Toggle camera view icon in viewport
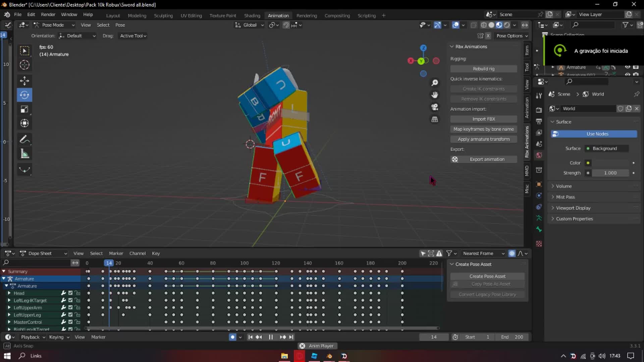This screenshot has height=362, width=644. (435, 107)
